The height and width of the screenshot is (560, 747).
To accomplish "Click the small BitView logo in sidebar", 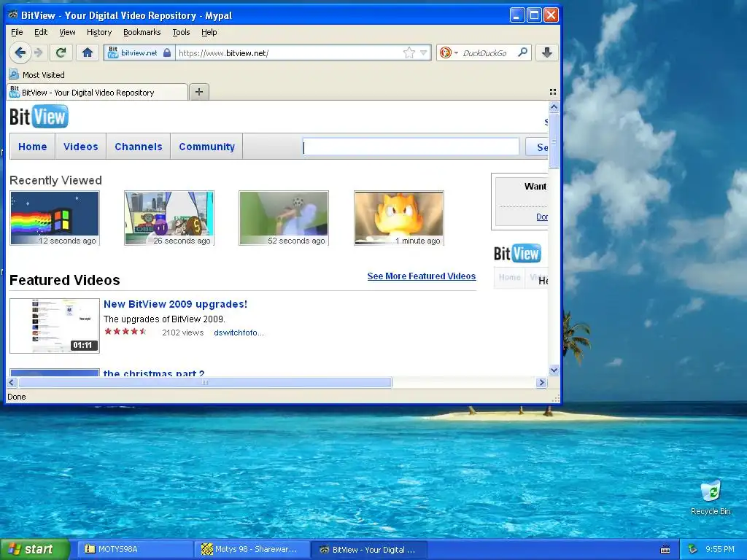I will click(x=517, y=253).
